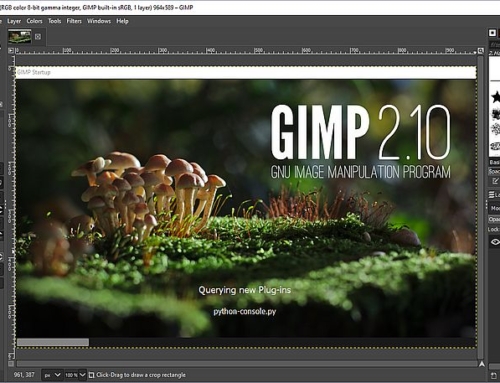This screenshot has height=383, width=500.
Task: Click the canvas horizontal scrollbar
Action: pyautogui.click(x=247, y=364)
